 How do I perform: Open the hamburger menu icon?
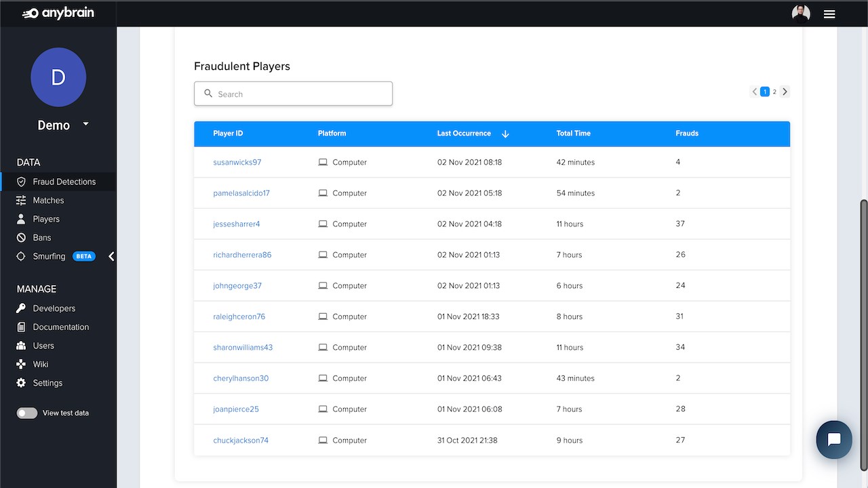click(x=829, y=14)
